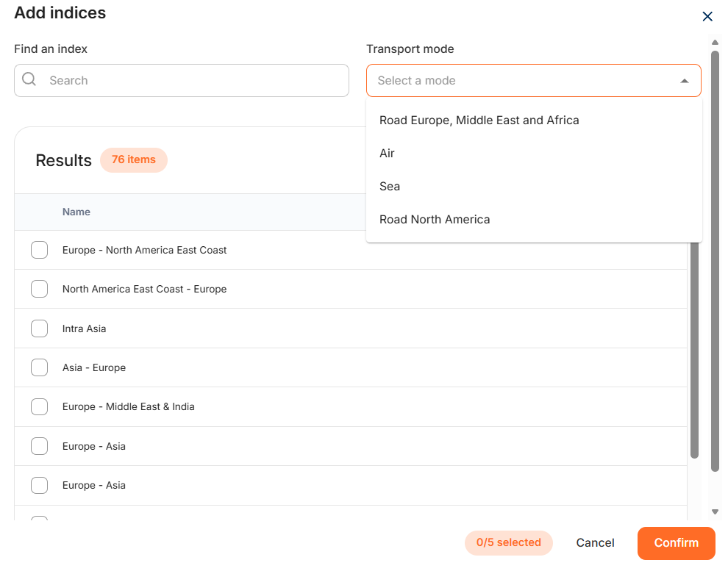
Task: Click the scroll up arrow
Action: tap(715, 43)
